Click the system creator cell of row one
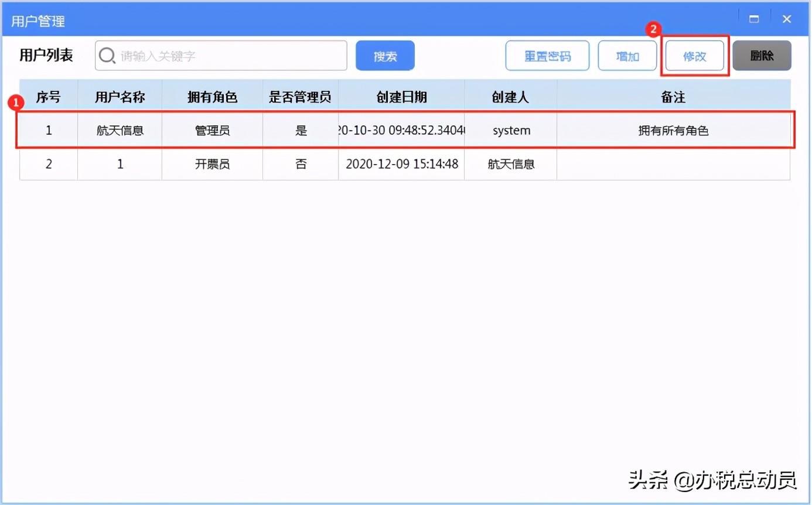Screen dimensions: 812x505 (x=510, y=130)
